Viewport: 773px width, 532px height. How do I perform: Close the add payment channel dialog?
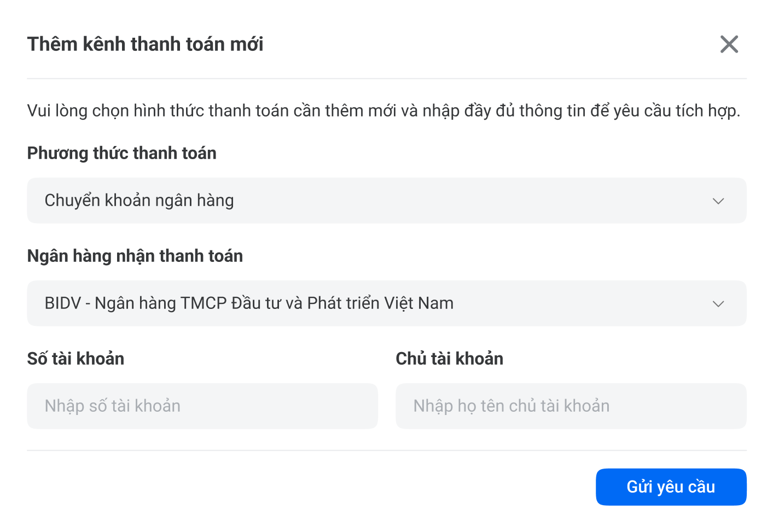coord(729,44)
